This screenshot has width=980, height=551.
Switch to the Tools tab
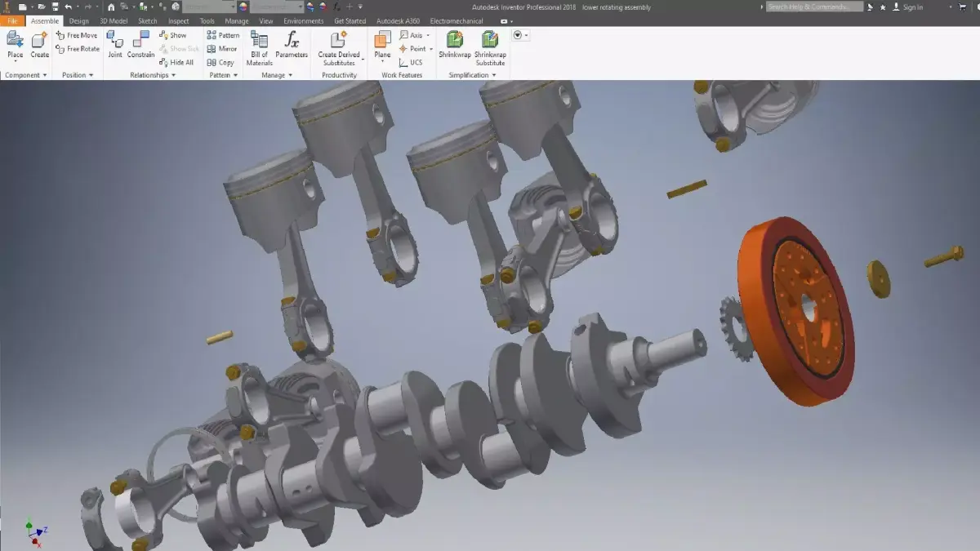(207, 20)
